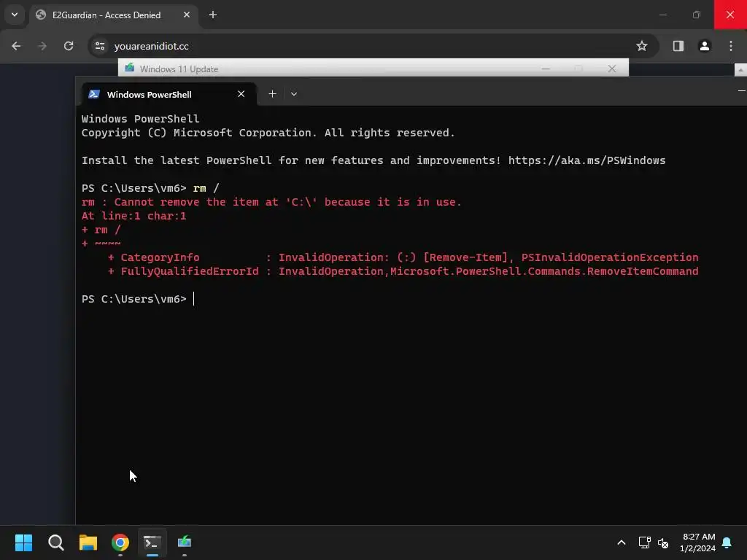Show hidden system tray icons
The image size is (747, 560).
click(x=622, y=542)
